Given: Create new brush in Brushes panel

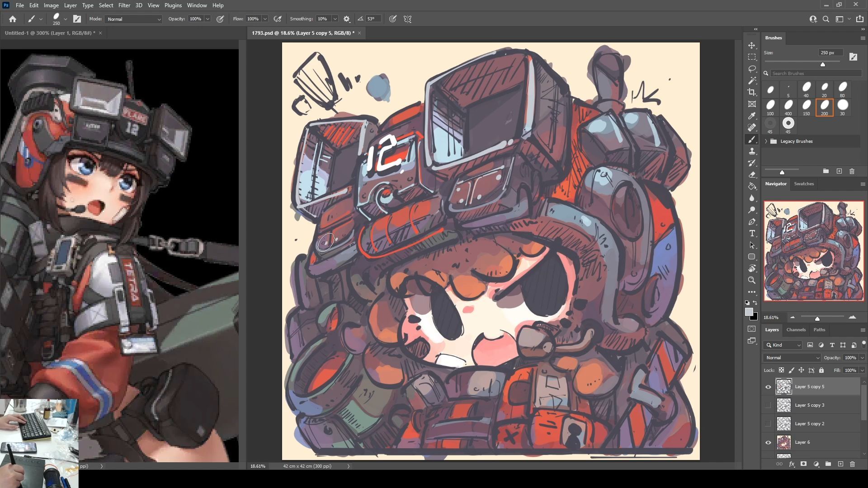Looking at the screenshot, I should click(x=839, y=171).
